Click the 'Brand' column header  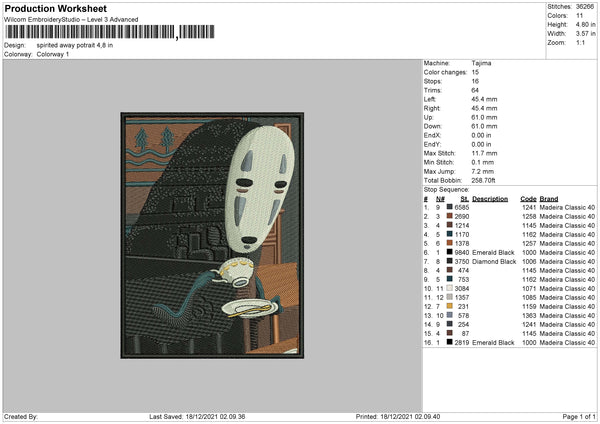[549, 199]
